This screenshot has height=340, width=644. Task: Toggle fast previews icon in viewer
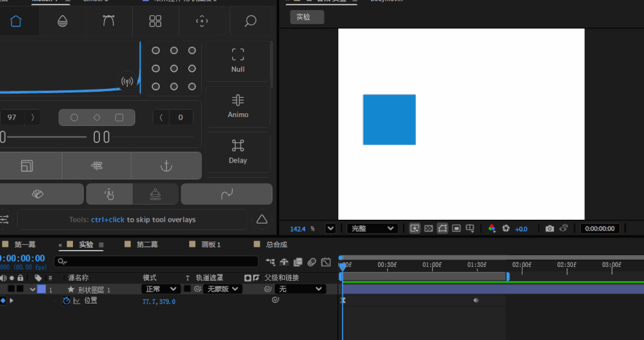click(415, 229)
